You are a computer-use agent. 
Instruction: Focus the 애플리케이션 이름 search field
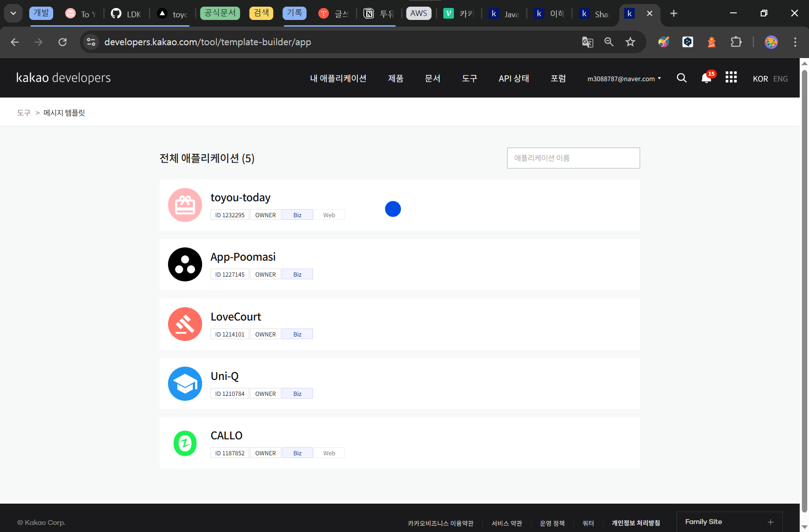[573, 158]
